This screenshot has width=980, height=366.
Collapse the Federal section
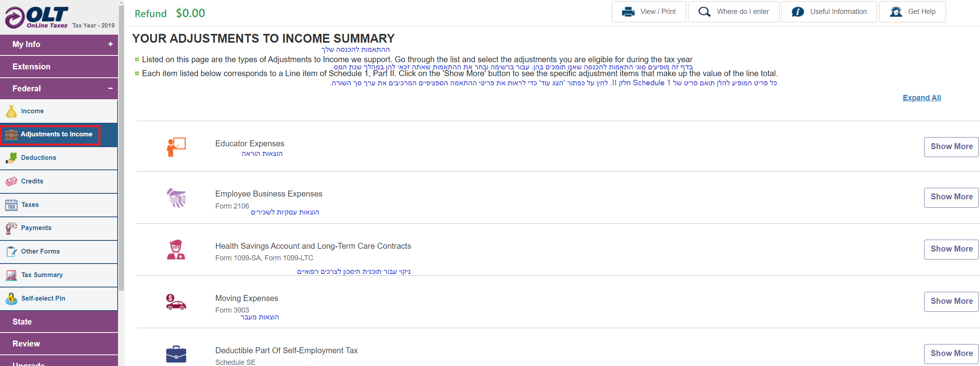59,89
